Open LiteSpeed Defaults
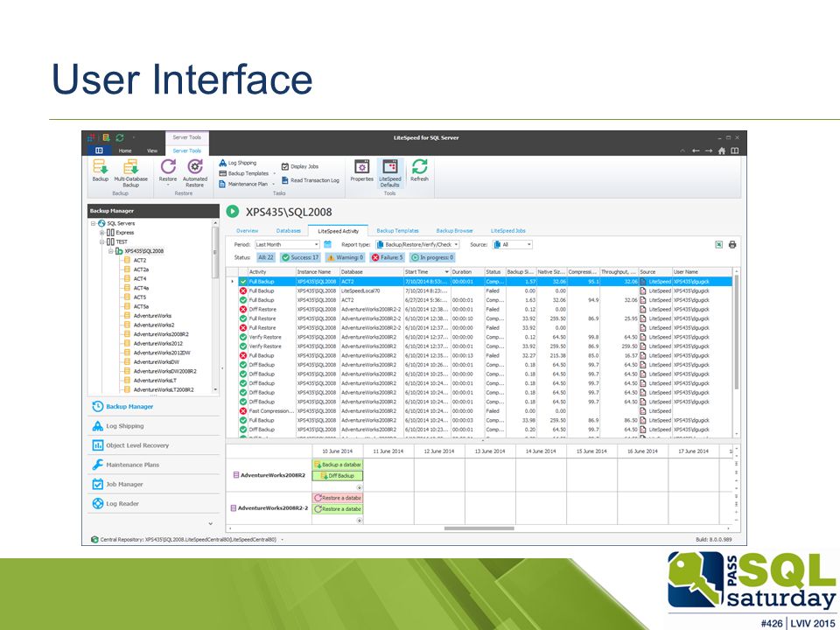Viewport: 840px width, 630px height. click(x=390, y=172)
